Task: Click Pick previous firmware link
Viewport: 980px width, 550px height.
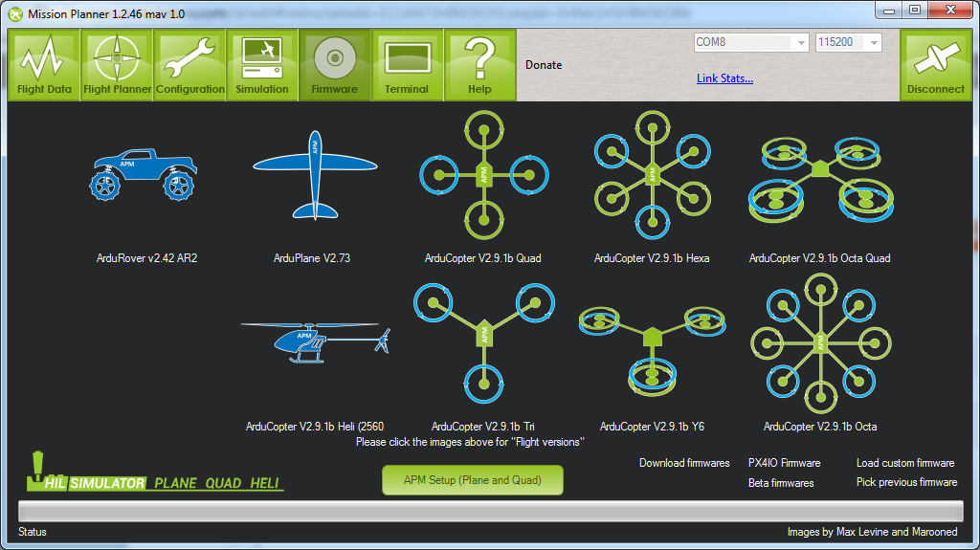Action: tap(906, 482)
